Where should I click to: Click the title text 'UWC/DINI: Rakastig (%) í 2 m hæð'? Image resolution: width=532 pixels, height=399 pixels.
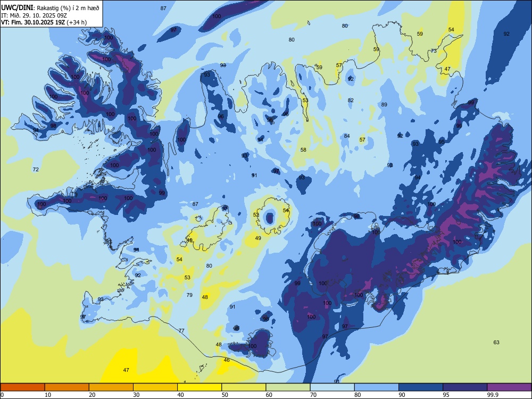[50, 8]
